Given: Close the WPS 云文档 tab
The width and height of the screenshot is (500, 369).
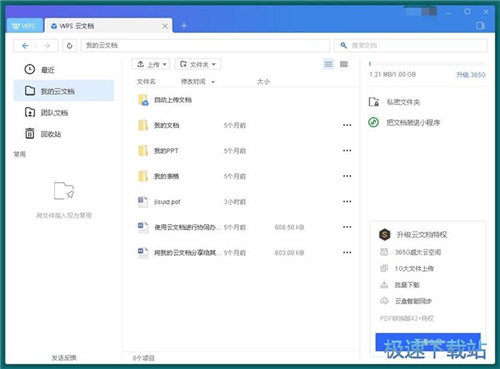Looking at the screenshot, I should [165, 26].
